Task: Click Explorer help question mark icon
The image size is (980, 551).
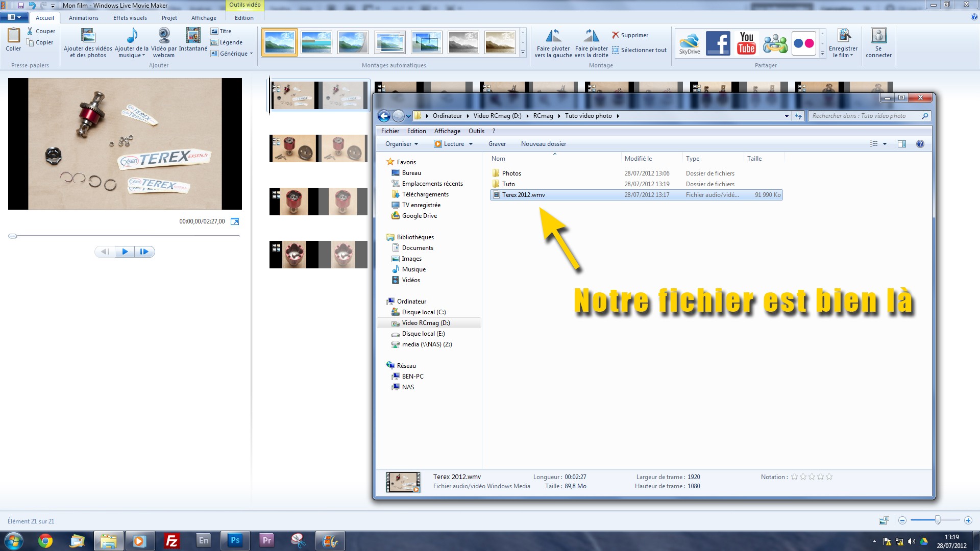Action: tap(920, 144)
